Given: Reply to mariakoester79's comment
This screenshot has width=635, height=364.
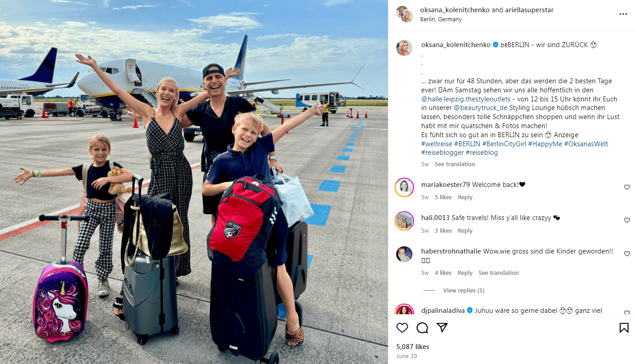Looking at the screenshot, I should (x=465, y=197).
